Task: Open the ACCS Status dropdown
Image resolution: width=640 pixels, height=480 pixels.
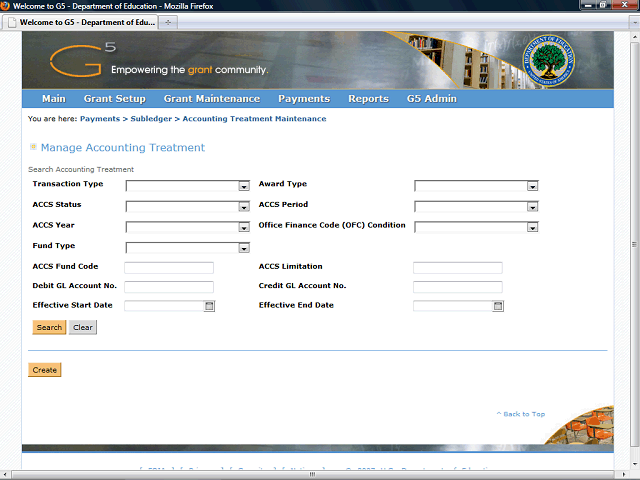Action: [x=244, y=207]
